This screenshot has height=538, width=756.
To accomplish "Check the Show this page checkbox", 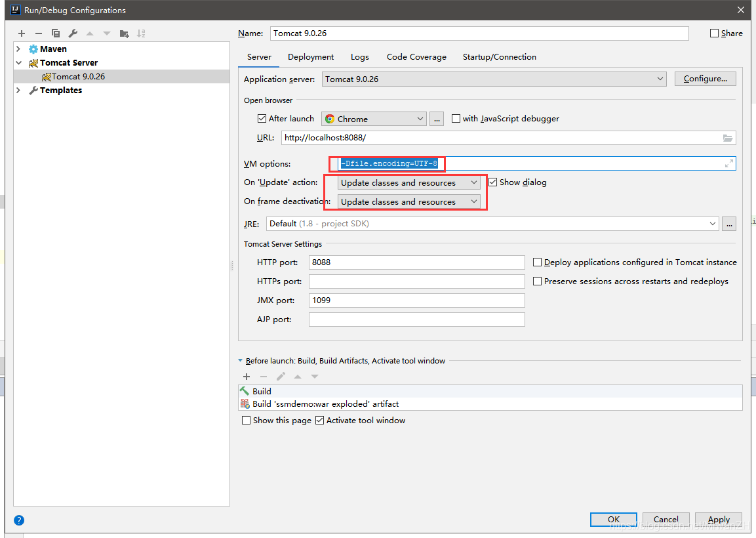I will tap(246, 421).
